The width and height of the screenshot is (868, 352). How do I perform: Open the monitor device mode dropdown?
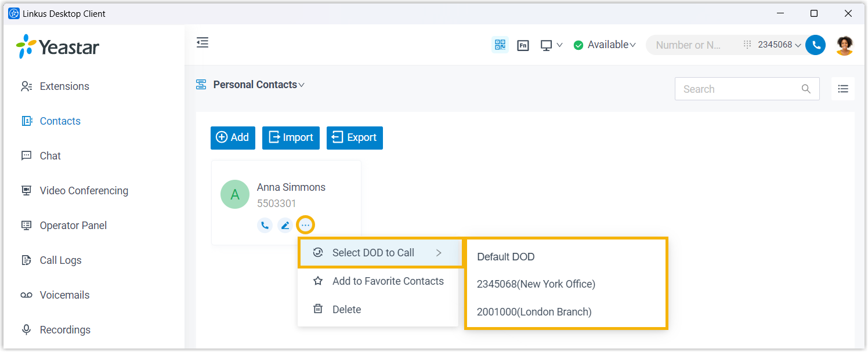coord(551,45)
